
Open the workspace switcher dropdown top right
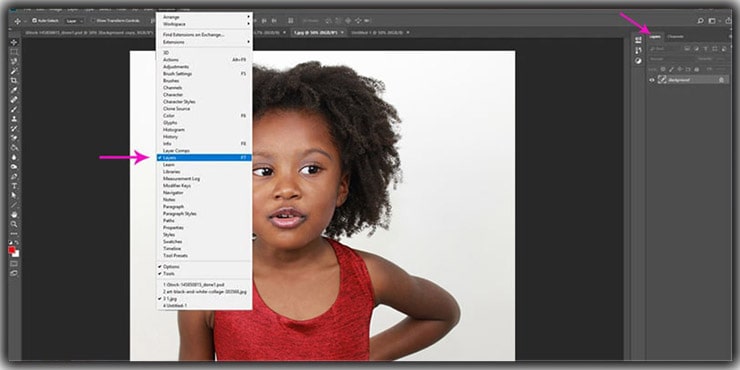pos(714,21)
